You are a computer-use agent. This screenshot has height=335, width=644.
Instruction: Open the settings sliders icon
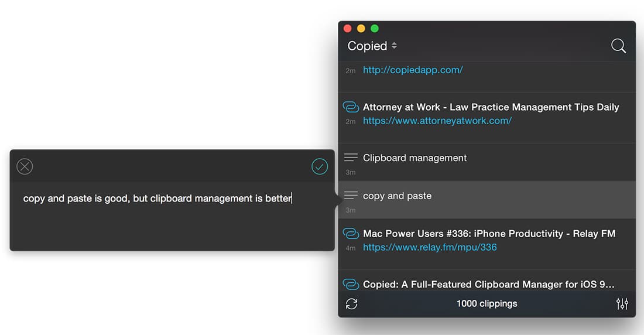(622, 304)
